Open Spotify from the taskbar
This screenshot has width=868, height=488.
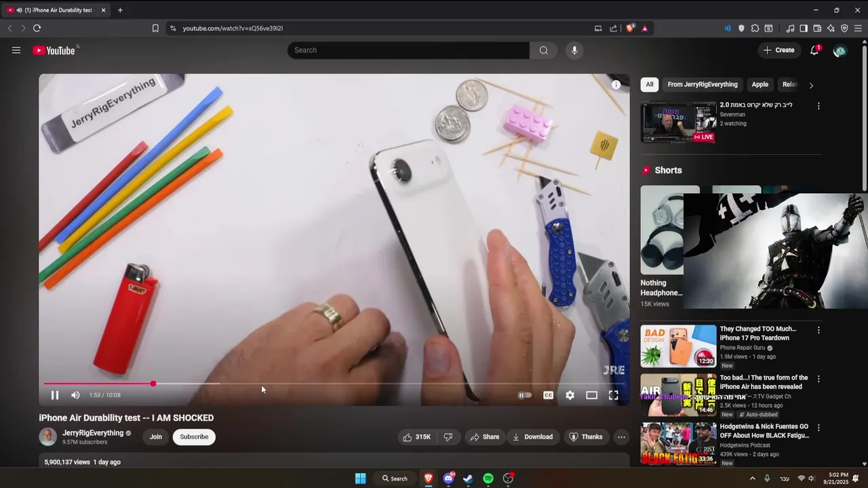click(488, 479)
